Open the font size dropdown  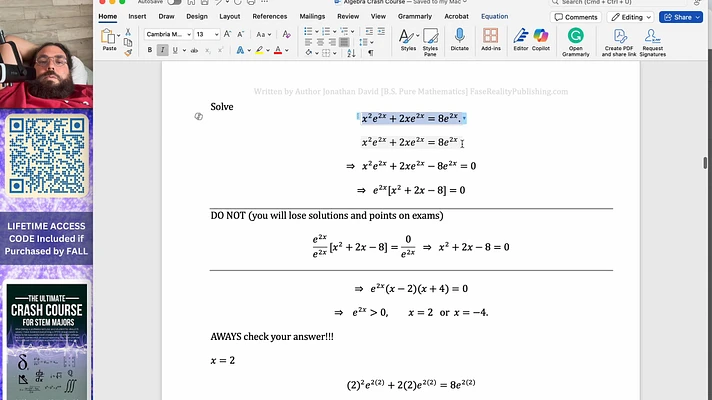(217, 35)
